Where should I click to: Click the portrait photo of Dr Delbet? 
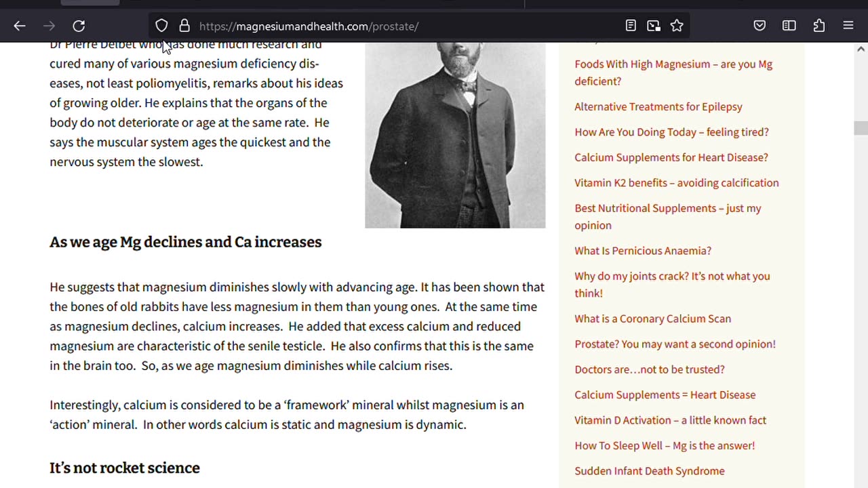tap(455, 135)
